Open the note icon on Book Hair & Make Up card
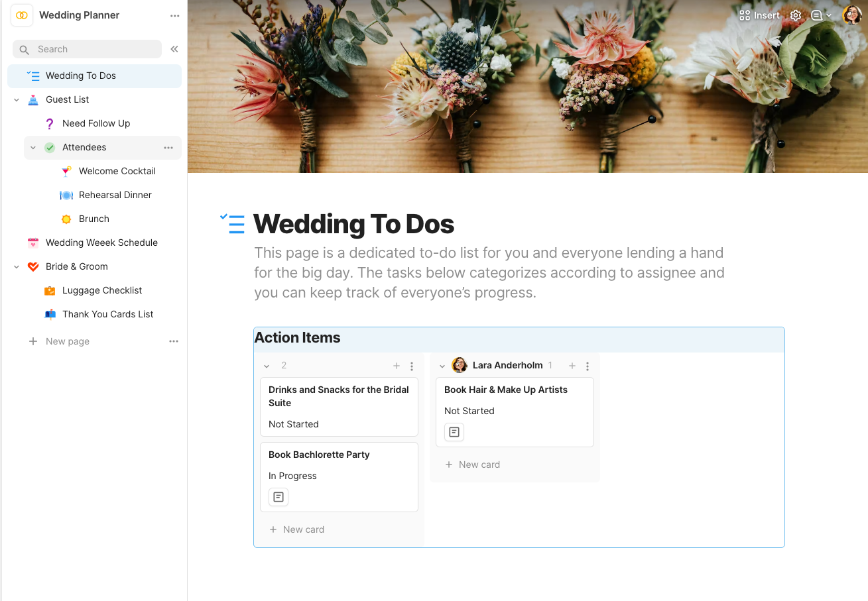The width and height of the screenshot is (868, 601). [454, 432]
